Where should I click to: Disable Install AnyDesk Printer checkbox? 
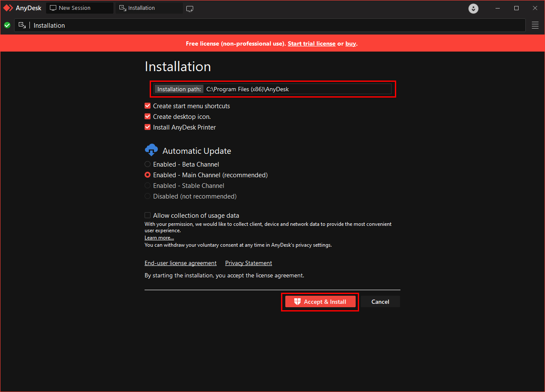(148, 127)
